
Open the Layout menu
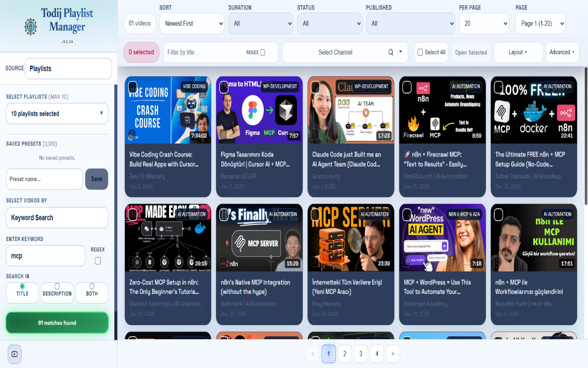point(518,52)
